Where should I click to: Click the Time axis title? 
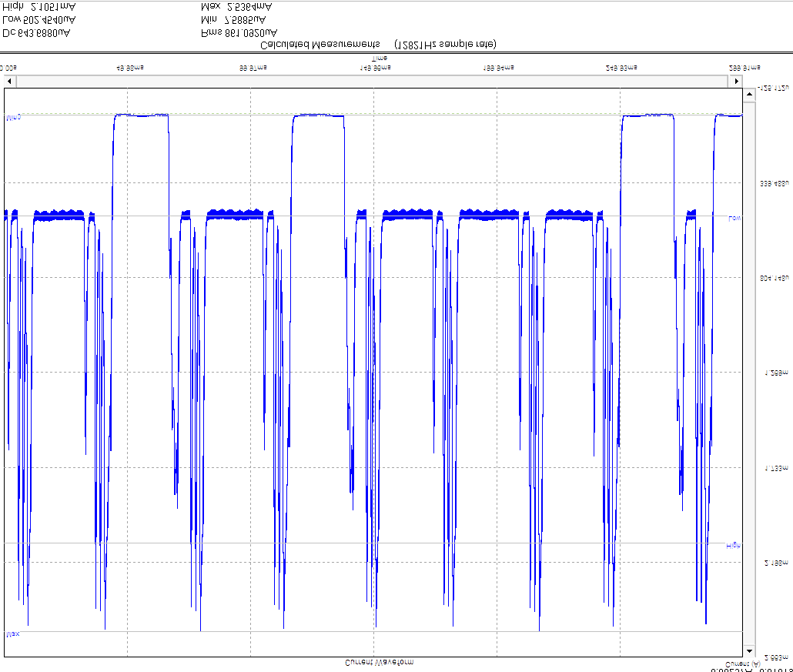pyautogui.click(x=380, y=59)
